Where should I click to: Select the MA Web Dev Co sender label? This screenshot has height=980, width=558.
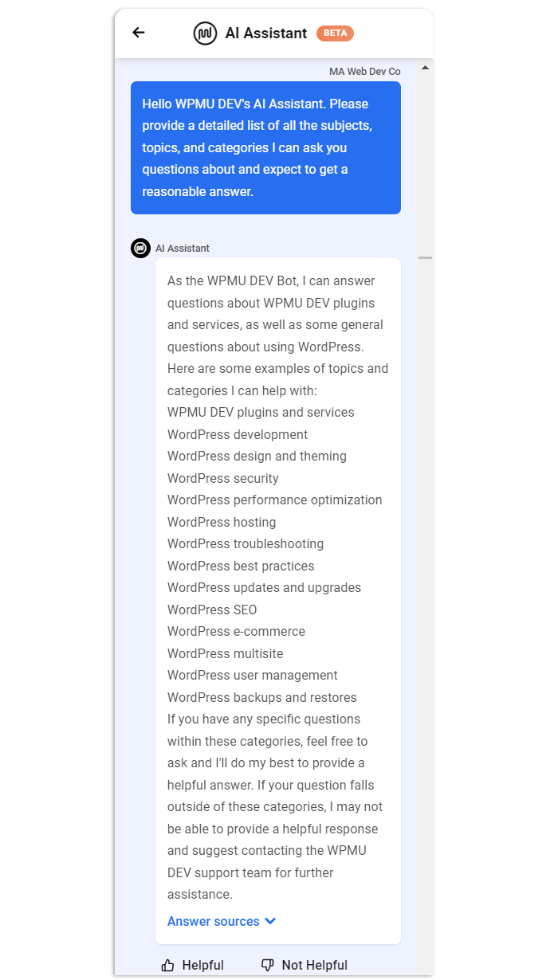click(x=364, y=71)
